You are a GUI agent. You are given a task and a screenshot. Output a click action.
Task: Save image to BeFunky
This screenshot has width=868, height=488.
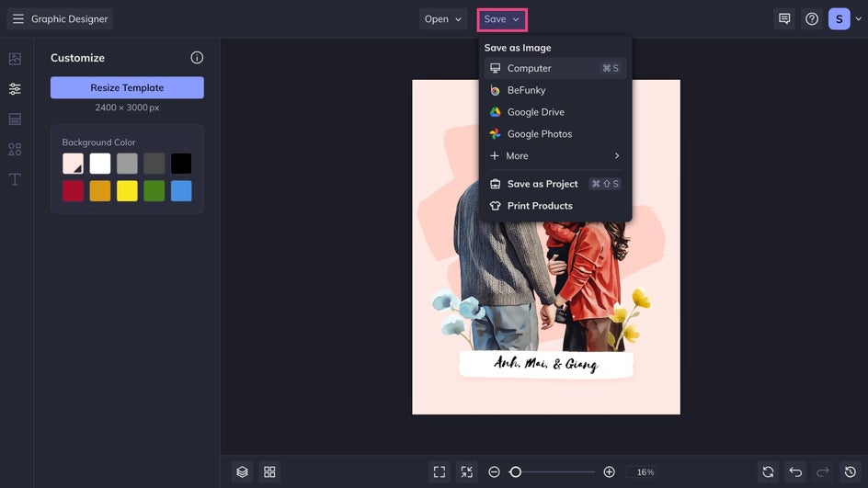554,90
